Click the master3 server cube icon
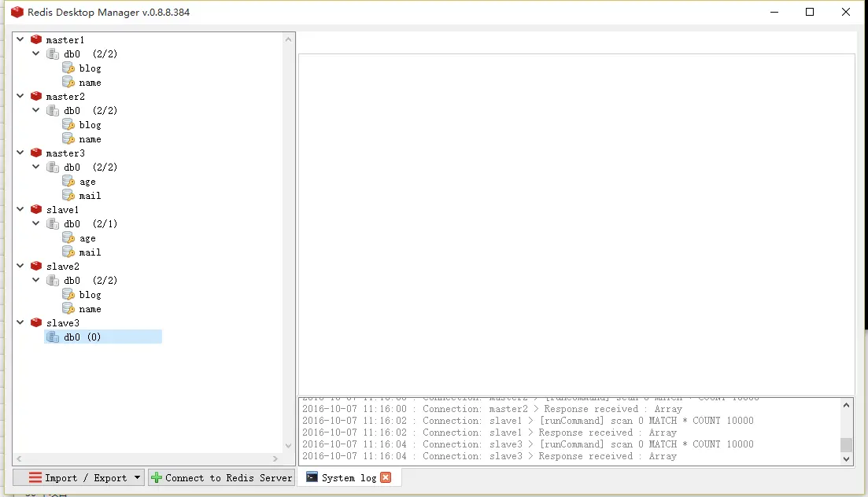The width and height of the screenshot is (868, 497). [36, 153]
